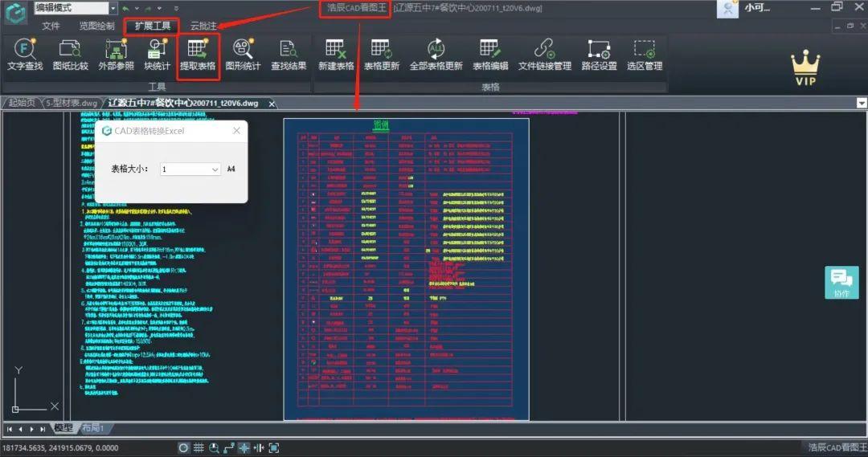
Task: Switch to the 览图绘制 ribbon tab
Action: click(96, 26)
